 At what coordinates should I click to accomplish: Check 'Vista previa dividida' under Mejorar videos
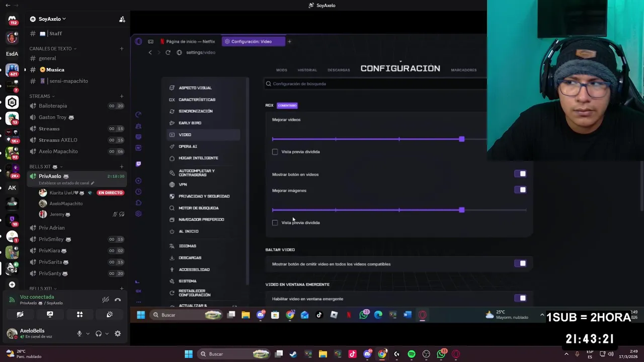pos(275,152)
